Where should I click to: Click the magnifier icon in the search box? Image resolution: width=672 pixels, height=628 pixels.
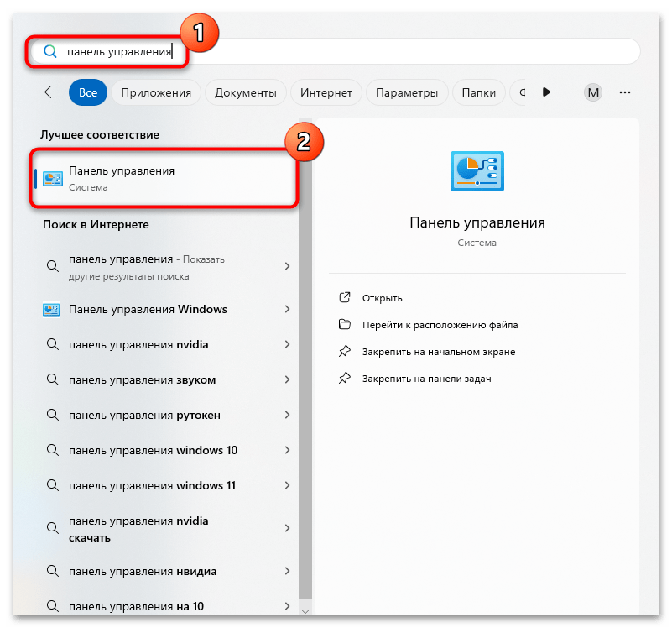(x=50, y=51)
